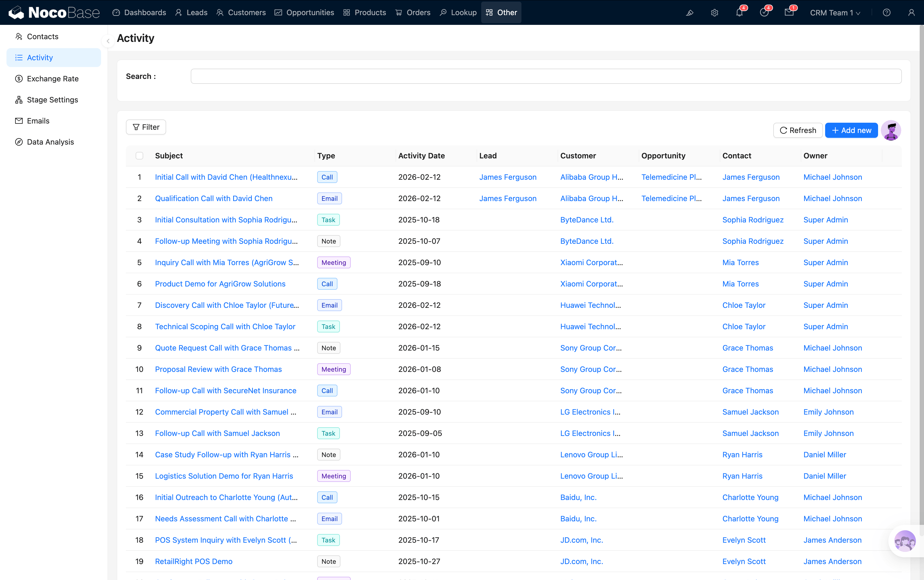Expand the CRM Team 1 dropdown

(x=835, y=13)
